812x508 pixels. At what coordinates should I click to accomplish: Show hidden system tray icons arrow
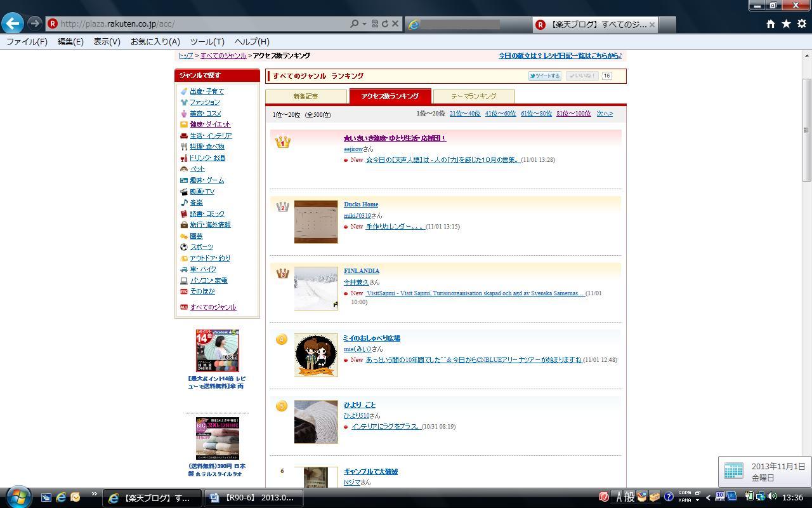click(x=708, y=497)
